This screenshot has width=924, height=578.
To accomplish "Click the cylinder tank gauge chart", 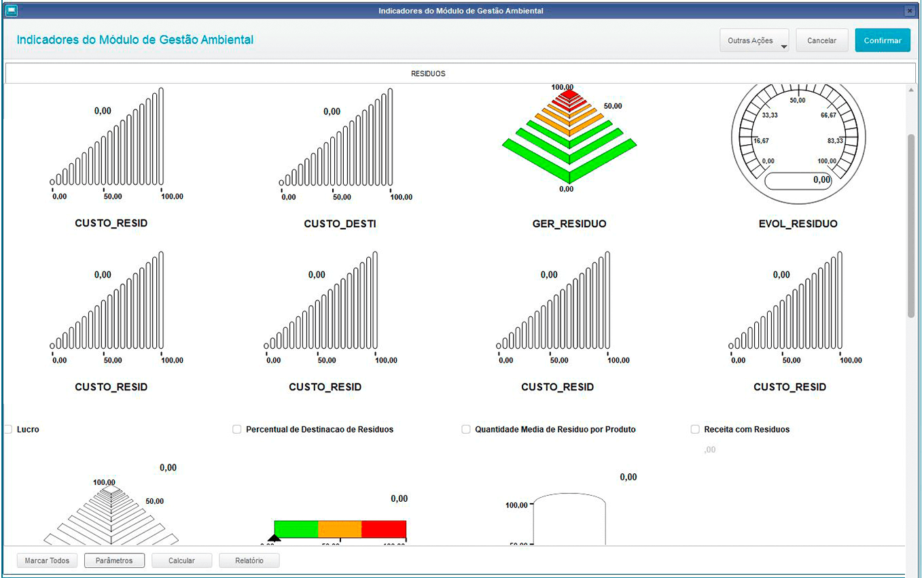I will 569,520.
